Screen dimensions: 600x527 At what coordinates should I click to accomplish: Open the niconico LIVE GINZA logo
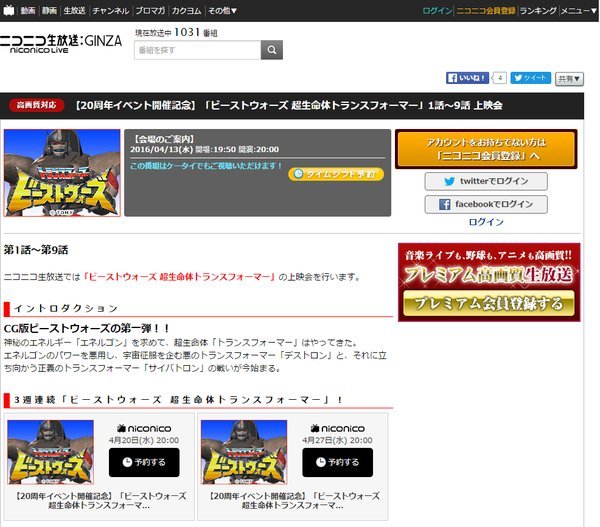pos(60,43)
